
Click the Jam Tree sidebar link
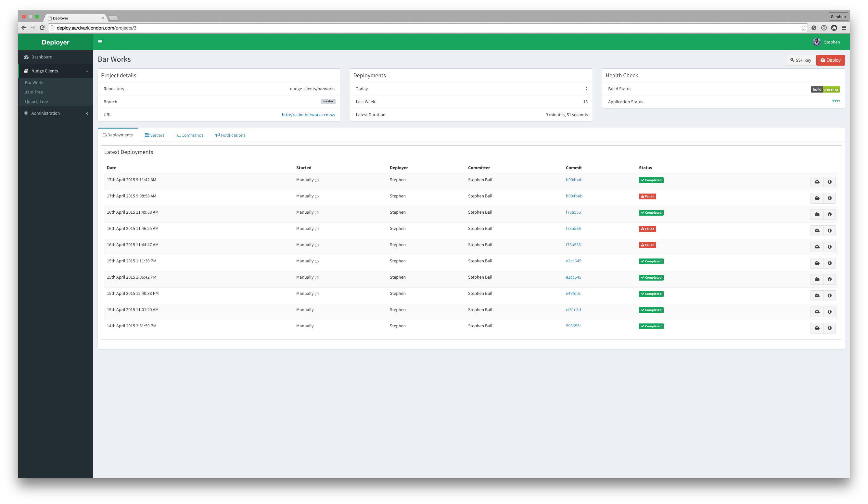(34, 92)
